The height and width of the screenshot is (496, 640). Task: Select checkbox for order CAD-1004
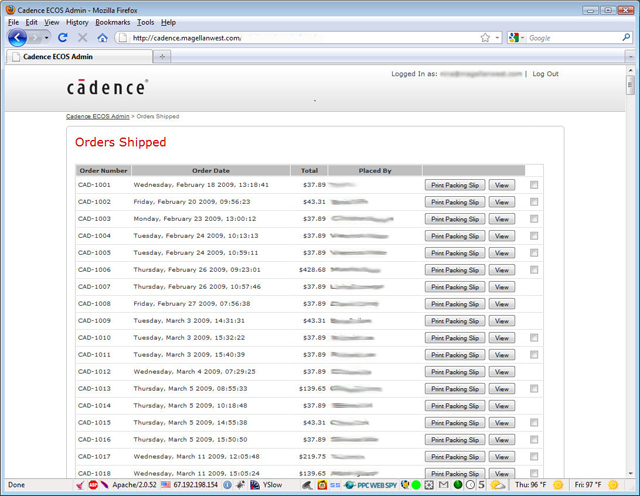534,236
